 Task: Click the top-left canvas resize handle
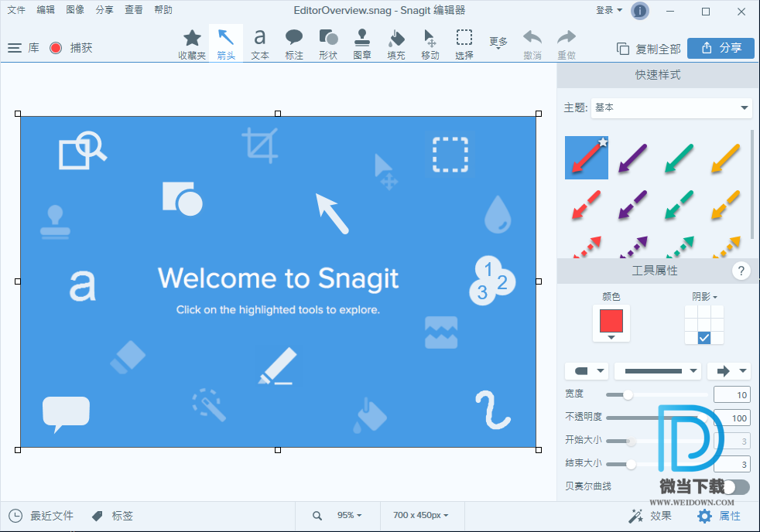pyautogui.click(x=18, y=114)
